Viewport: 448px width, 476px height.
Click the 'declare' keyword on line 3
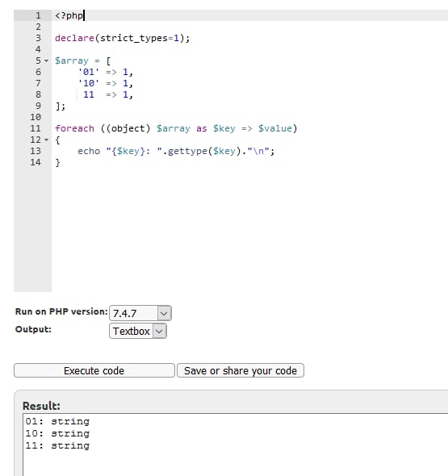(x=74, y=38)
